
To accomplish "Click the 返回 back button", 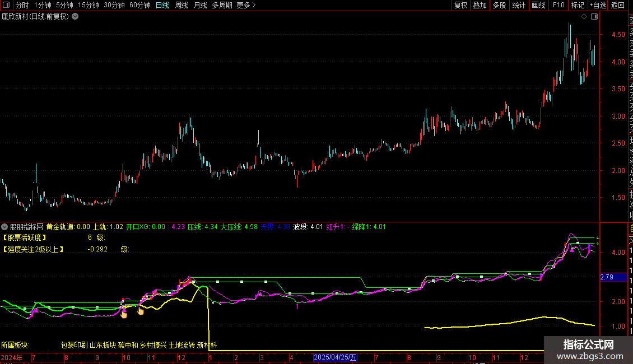I will (618, 5).
